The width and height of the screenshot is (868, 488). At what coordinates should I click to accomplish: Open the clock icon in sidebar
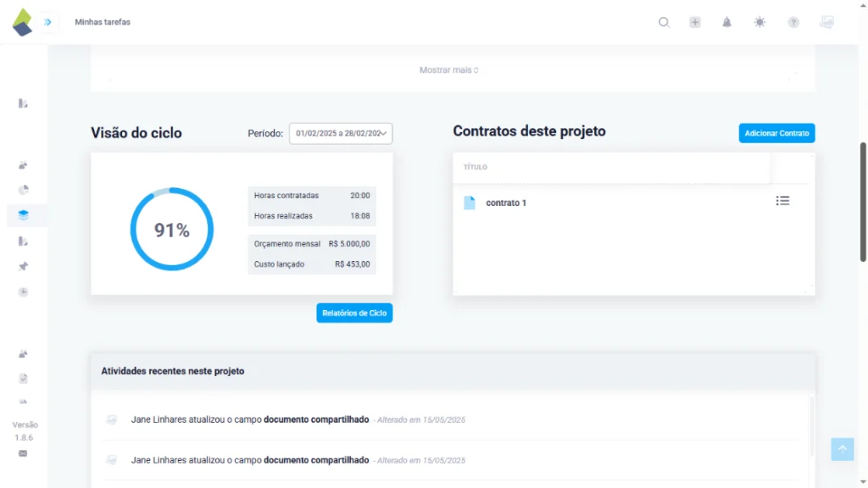[24, 291]
